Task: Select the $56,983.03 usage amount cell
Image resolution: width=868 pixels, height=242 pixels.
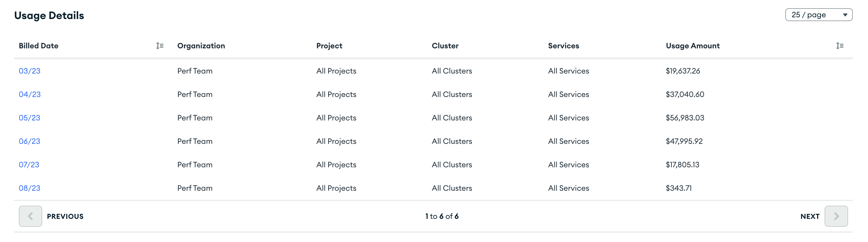Action: [685, 118]
